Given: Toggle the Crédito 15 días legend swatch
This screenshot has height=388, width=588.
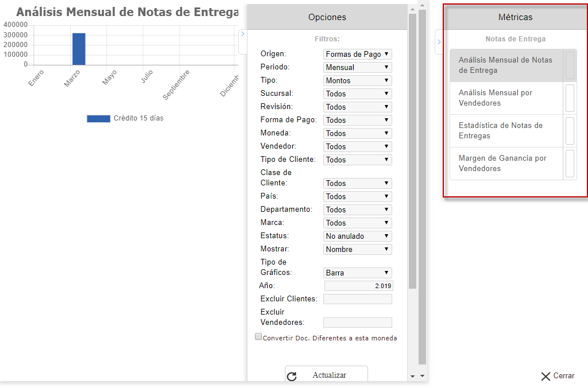Looking at the screenshot, I should (x=98, y=118).
